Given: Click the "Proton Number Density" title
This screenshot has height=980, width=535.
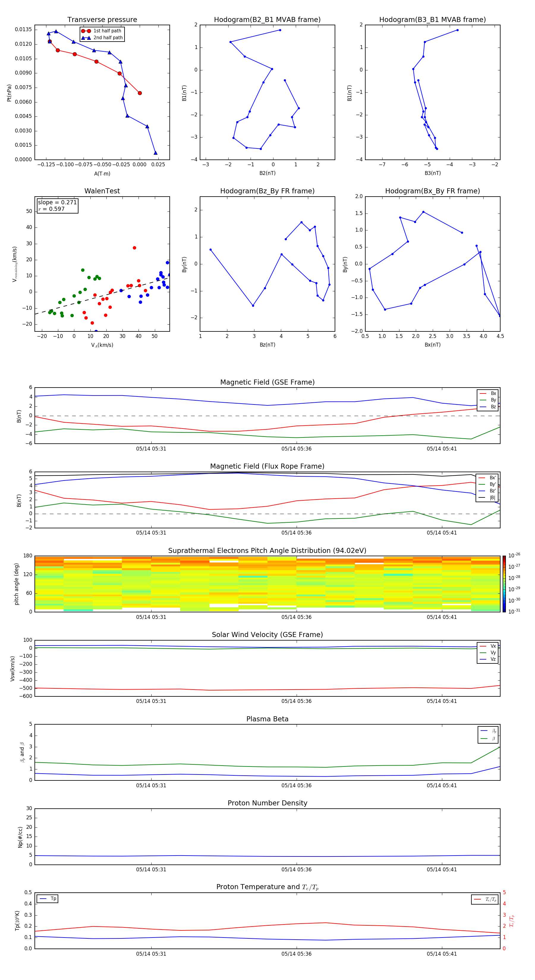Looking at the screenshot, I should coord(267,803).
